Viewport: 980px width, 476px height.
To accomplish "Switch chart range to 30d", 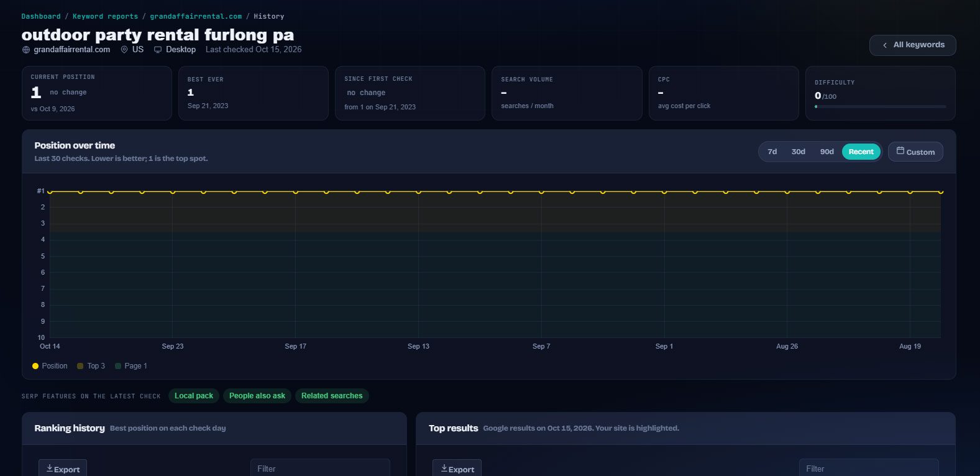I will click(x=798, y=152).
